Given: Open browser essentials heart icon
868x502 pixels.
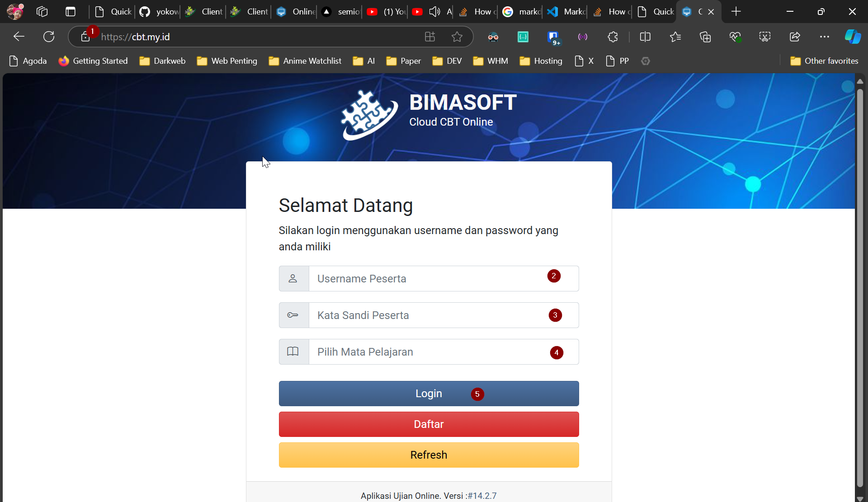Looking at the screenshot, I should pos(735,37).
